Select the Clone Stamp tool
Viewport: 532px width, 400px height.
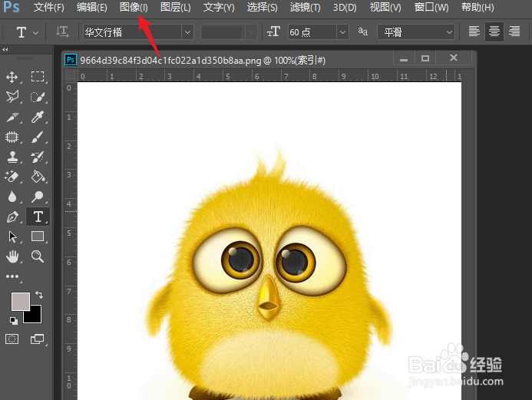[x=12, y=157]
